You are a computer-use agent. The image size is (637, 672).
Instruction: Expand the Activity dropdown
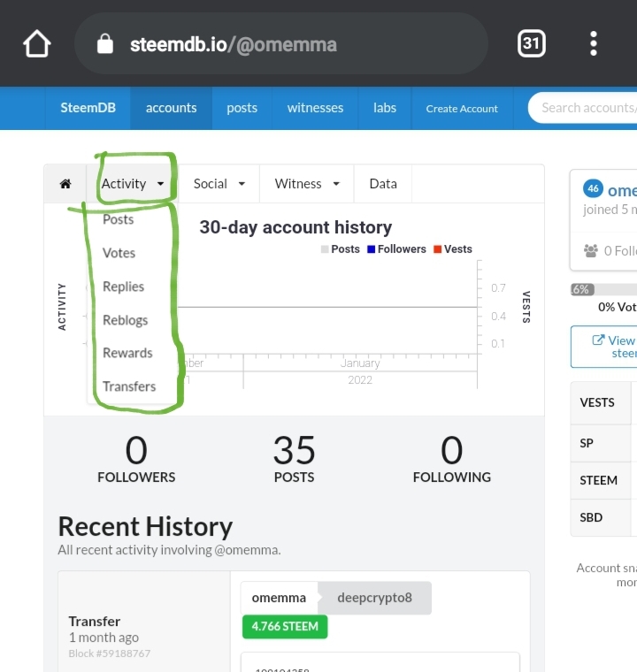(133, 184)
